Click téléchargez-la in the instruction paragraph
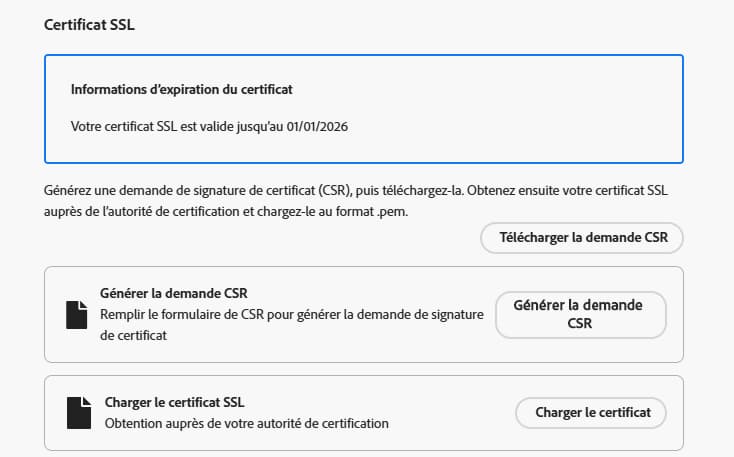This screenshot has width=734, height=457. pos(423,191)
